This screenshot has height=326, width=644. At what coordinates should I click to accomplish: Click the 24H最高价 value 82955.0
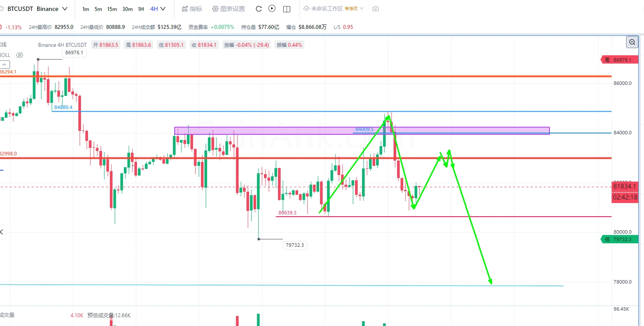pyautogui.click(x=64, y=27)
